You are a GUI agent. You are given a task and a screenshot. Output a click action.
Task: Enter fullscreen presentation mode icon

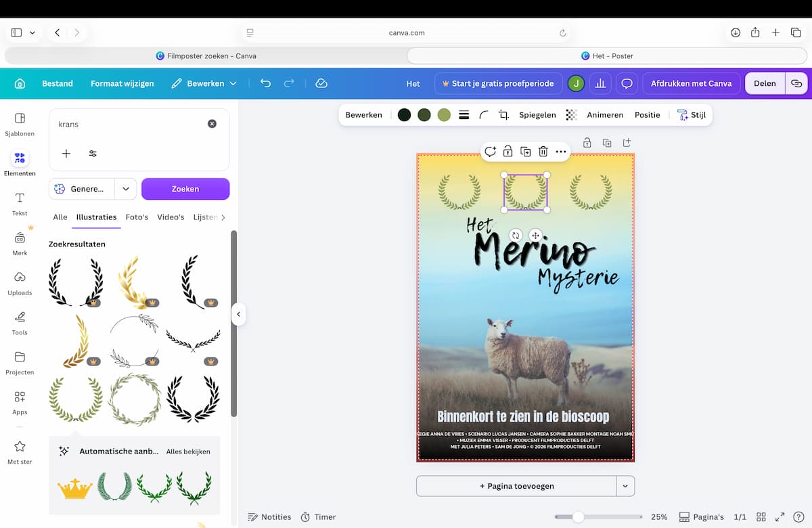tap(780, 516)
